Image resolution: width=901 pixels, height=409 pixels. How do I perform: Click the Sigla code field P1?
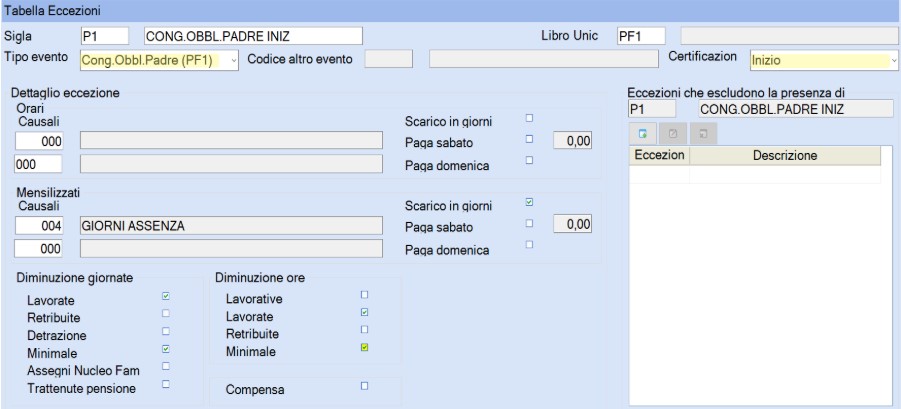105,36
